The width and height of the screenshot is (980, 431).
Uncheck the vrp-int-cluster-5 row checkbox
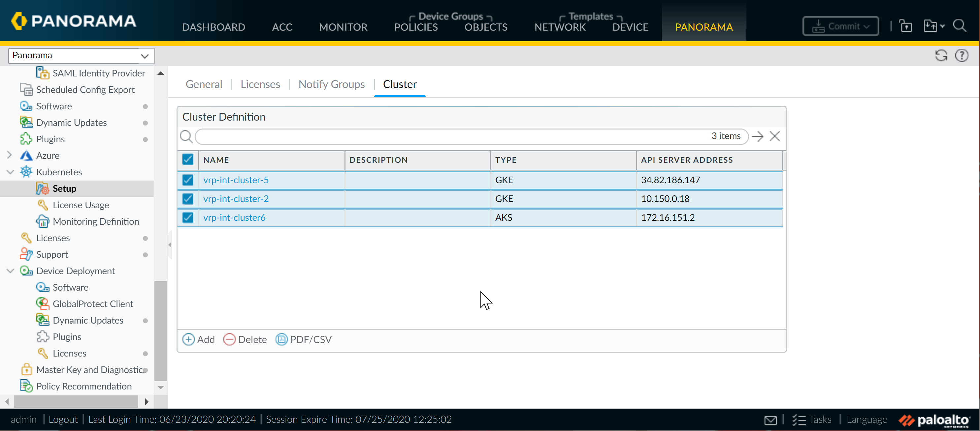[188, 180]
